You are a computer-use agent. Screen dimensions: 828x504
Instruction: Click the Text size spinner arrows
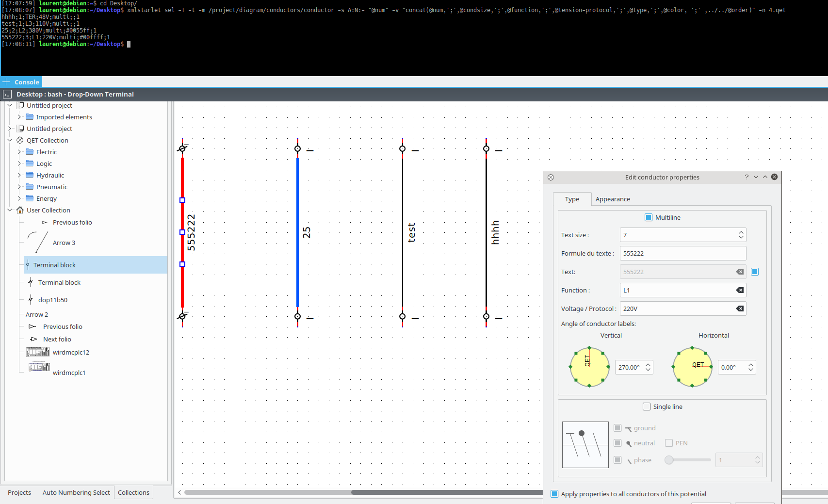click(741, 235)
